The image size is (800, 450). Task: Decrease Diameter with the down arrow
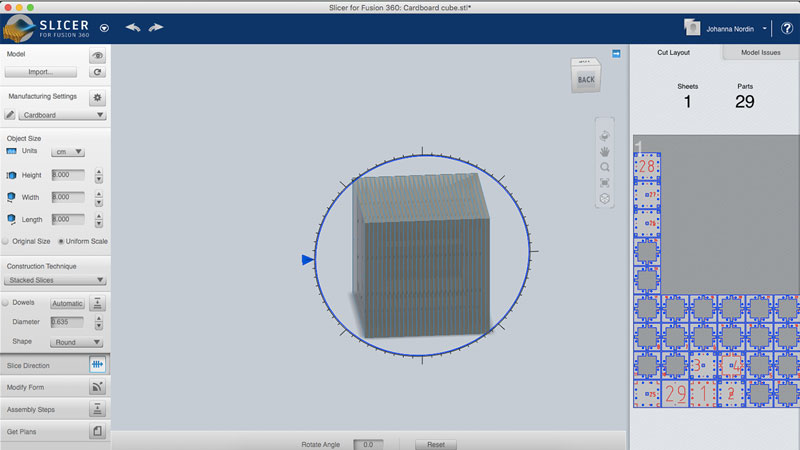pyautogui.click(x=99, y=327)
